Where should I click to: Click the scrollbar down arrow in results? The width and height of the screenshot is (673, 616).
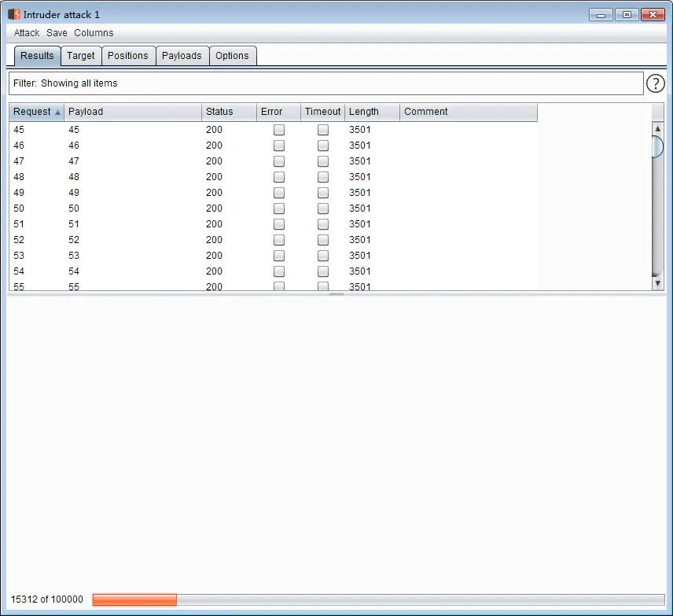click(658, 283)
